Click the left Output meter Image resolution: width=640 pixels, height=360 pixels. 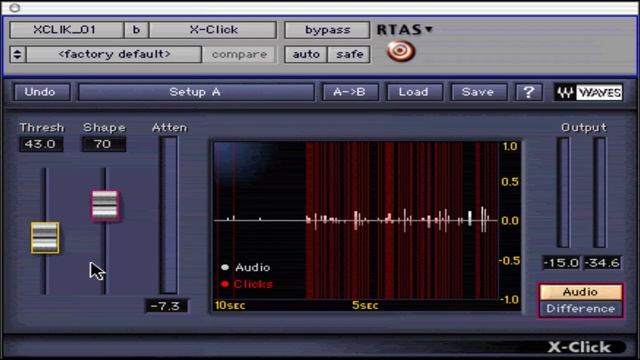point(563,193)
